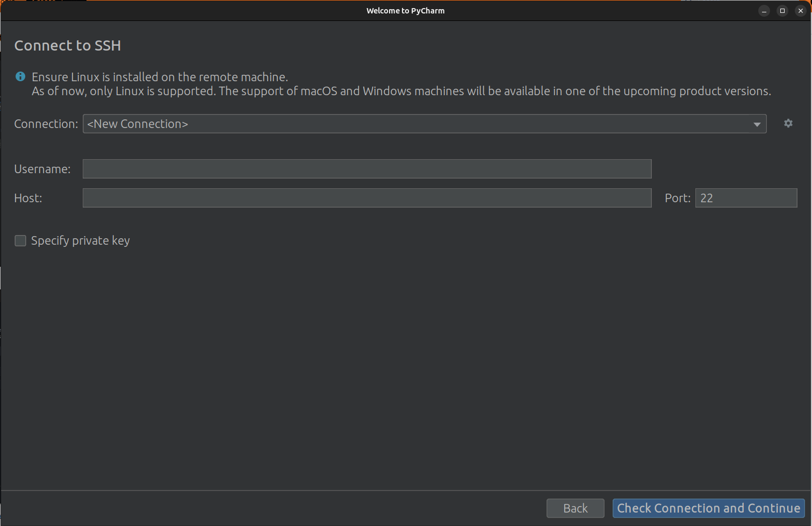Select the Port field showing 22
The width and height of the screenshot is (812, 526).
pyautogui.click(x=746, y=198)
